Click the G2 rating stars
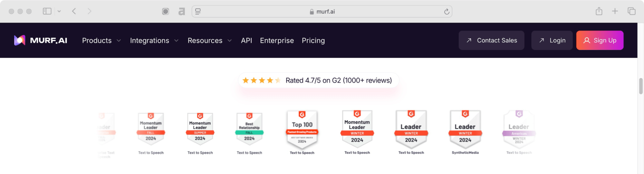 click(261, 80)
